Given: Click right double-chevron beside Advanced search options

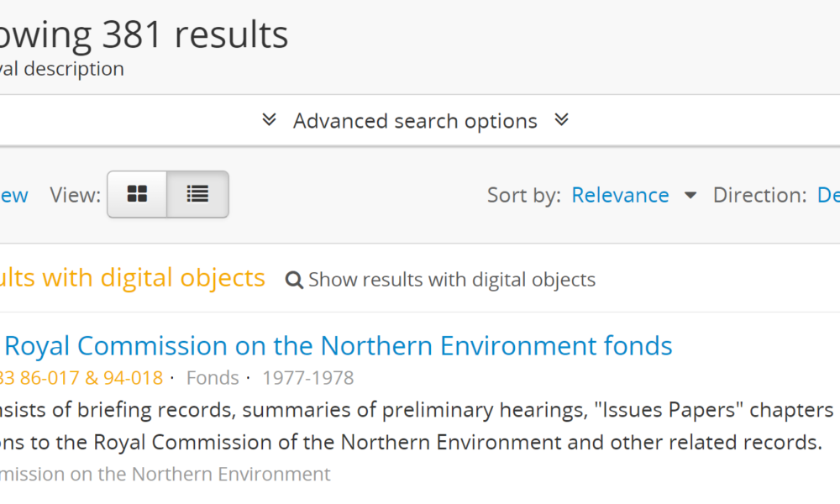Looking at the screenshot, I should (x=562, y=120).
